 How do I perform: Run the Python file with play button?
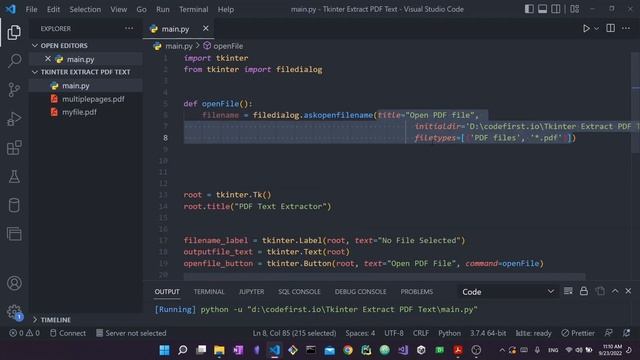coord(586,28)
